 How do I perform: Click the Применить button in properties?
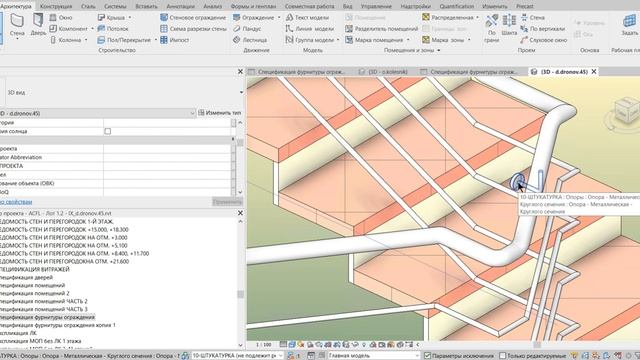(227, 202)
